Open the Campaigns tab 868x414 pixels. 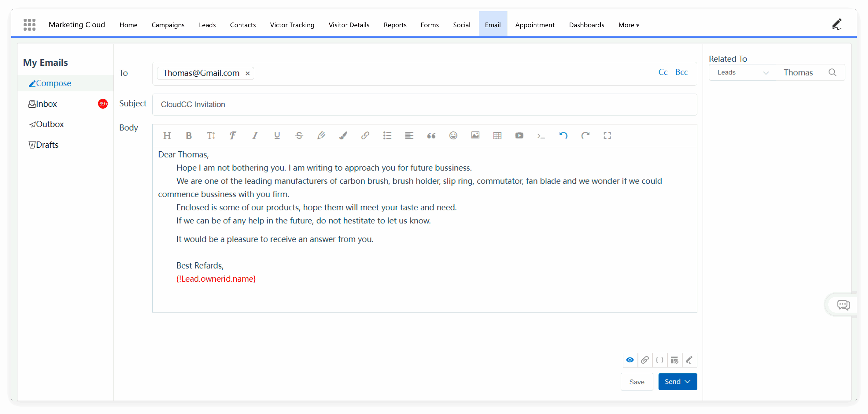point(168,25)
